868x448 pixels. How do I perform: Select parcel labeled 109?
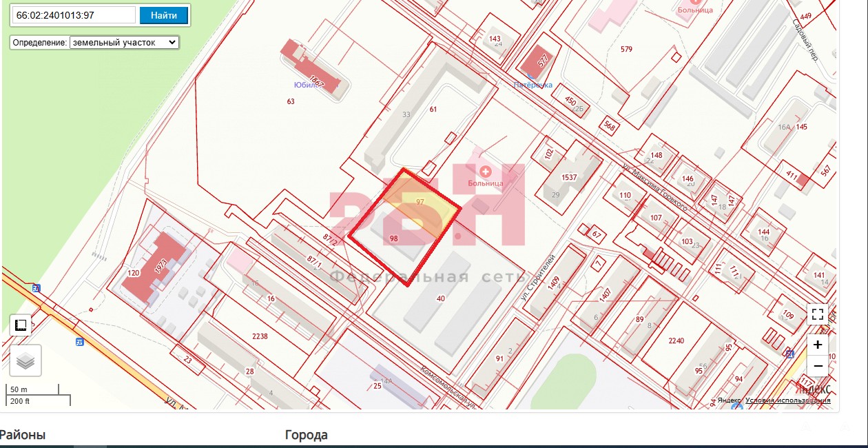(x=788, y=315)
